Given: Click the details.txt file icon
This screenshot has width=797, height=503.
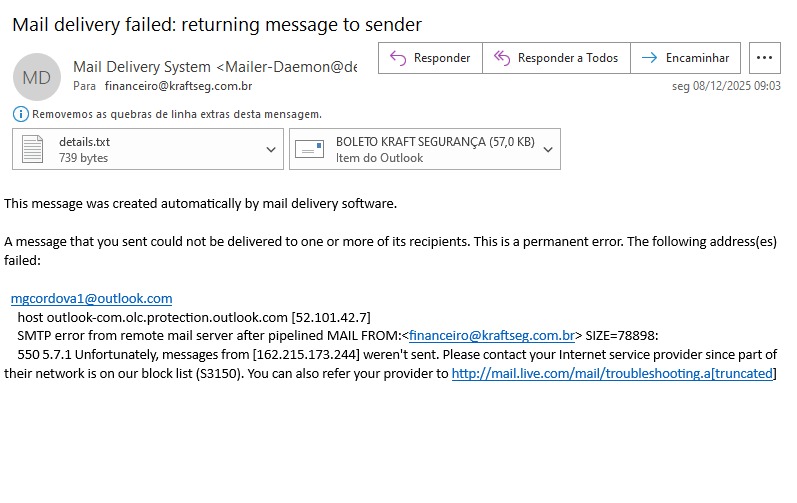Looking at the screenshot, I should pos(33,150).
